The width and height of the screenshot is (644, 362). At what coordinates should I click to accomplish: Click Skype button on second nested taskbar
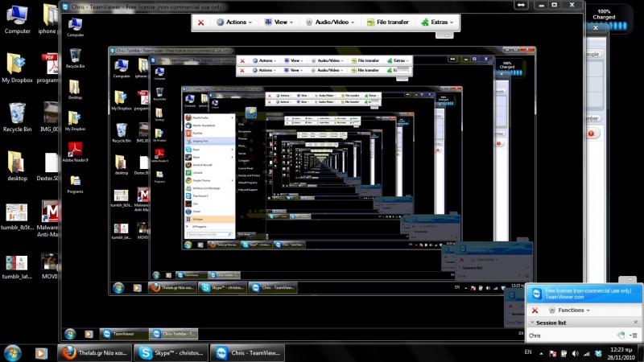[x=222, y=288]
